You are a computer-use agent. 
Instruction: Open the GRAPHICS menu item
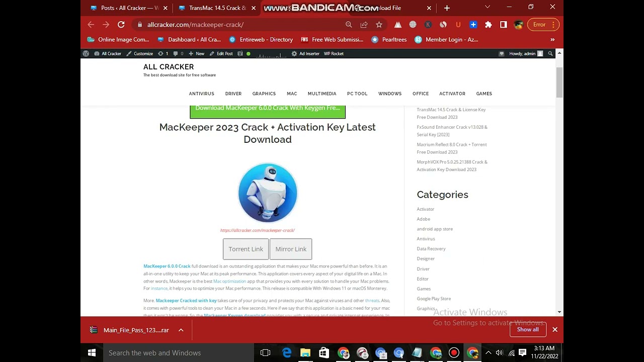click(264, 94)
